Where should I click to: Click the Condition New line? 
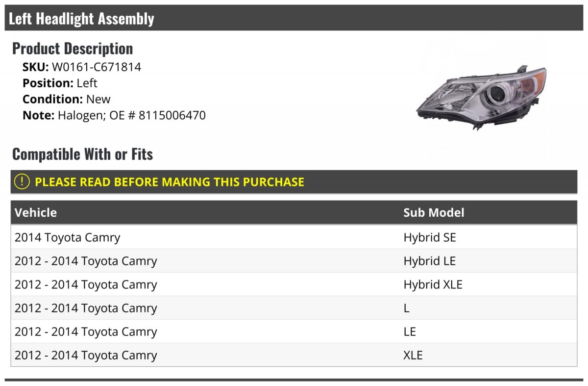(x=67, y=99)
